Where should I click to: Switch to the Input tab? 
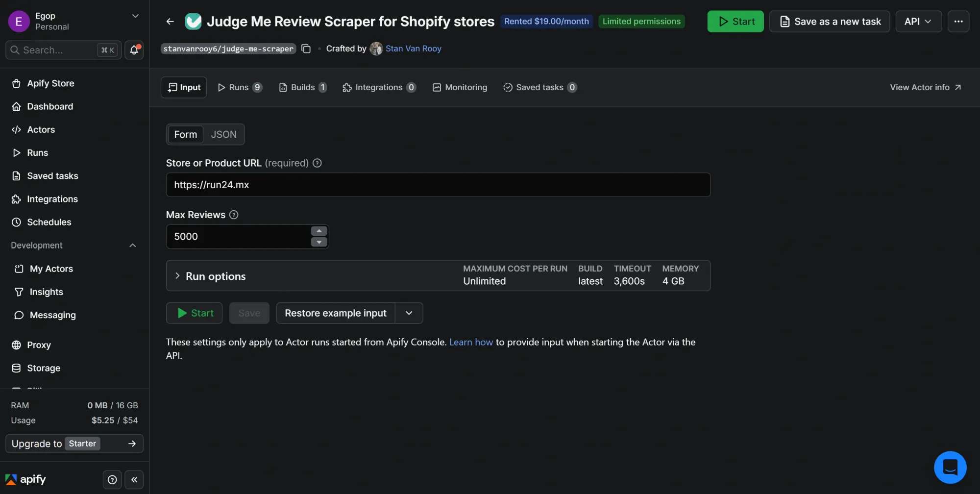[184, 87]
